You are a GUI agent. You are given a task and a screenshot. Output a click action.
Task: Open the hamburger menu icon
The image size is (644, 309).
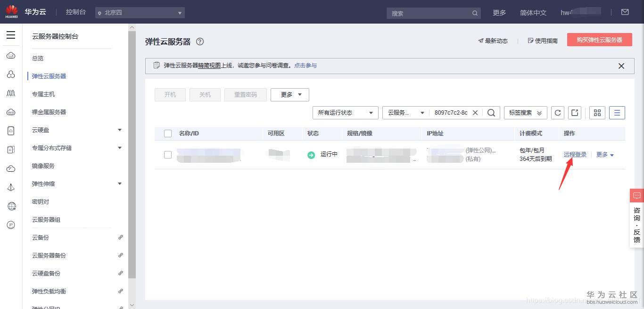coord(11,35)
